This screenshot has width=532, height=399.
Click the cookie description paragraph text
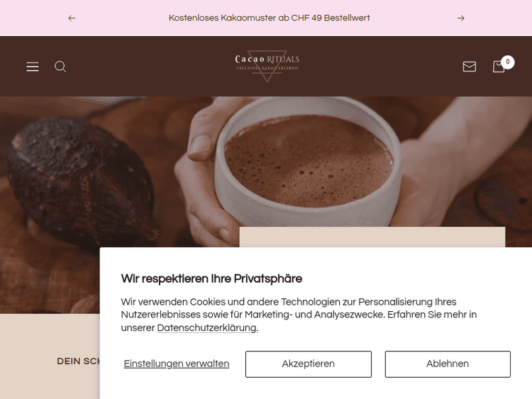click(299, 315)
